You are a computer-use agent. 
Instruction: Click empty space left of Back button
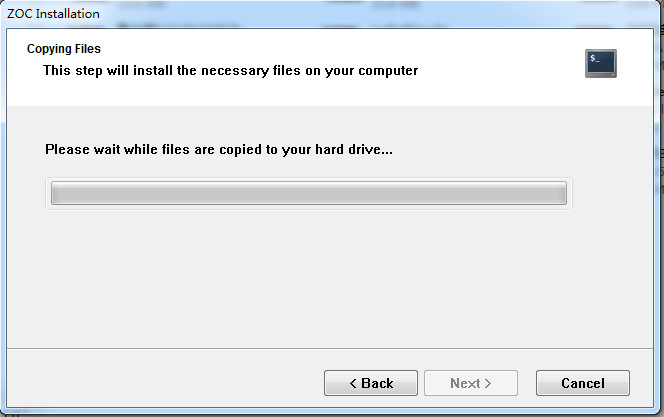[160, 383]
